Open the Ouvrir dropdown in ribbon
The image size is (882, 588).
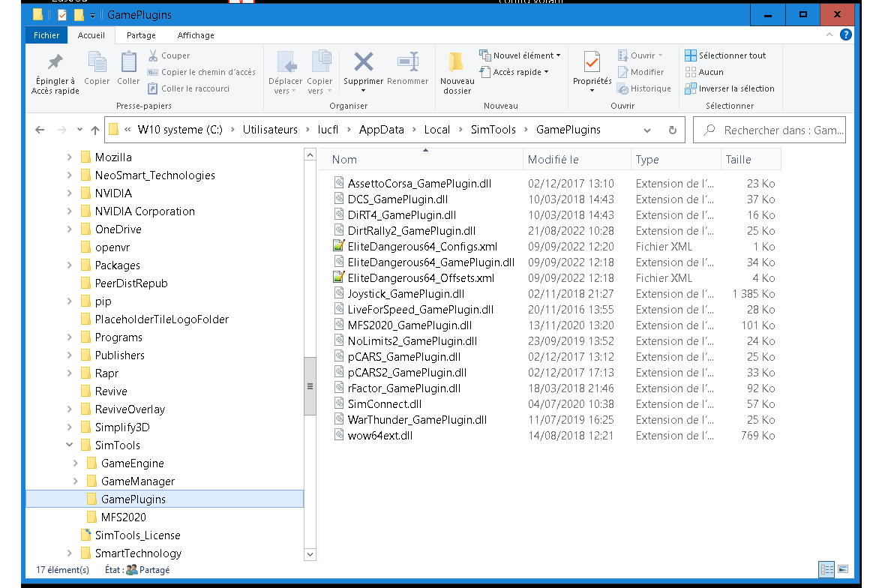[x=640, y=55]
